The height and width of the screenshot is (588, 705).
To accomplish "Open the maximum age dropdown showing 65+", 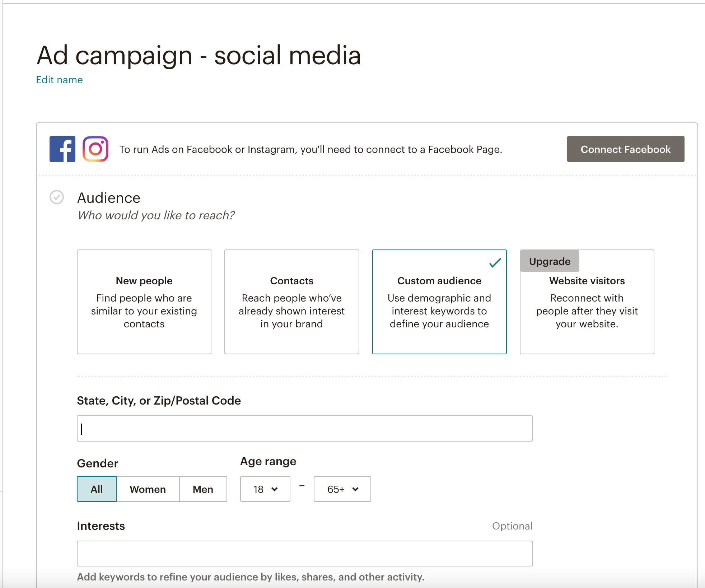I will (342, 489).
